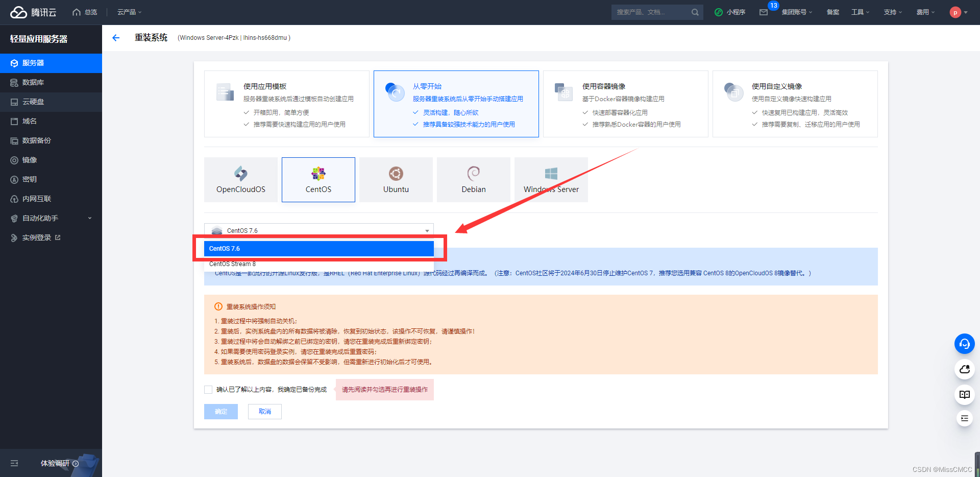Viewport: 980px width, 477px height.
Task: Open 域名 in the sidebar
Action: (x=51, y=122)
